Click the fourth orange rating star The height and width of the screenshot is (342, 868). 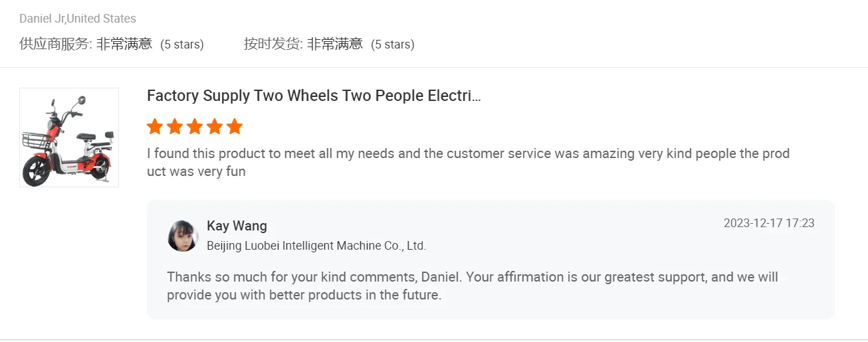pyautogui.click(x=215, y=126)
